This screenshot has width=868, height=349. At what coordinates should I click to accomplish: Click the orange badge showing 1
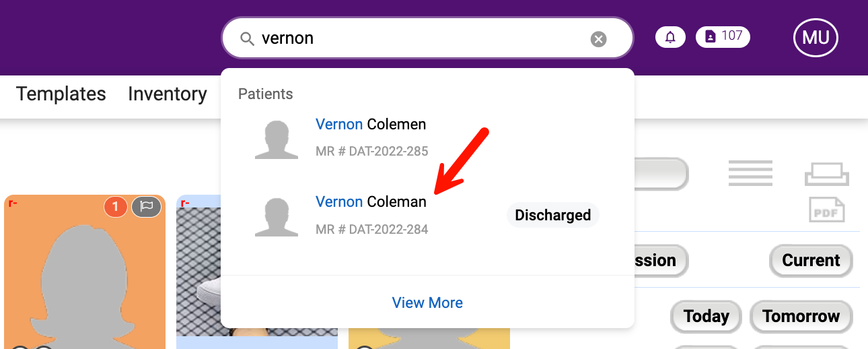tap(116, 207)
